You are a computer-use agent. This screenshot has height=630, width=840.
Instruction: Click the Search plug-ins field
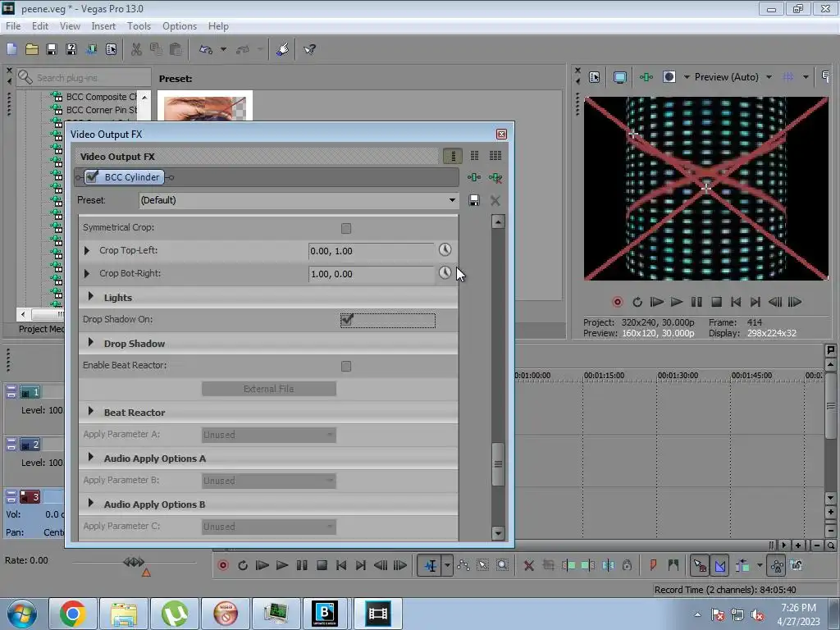pyautogui.click(x=84, y=78)
